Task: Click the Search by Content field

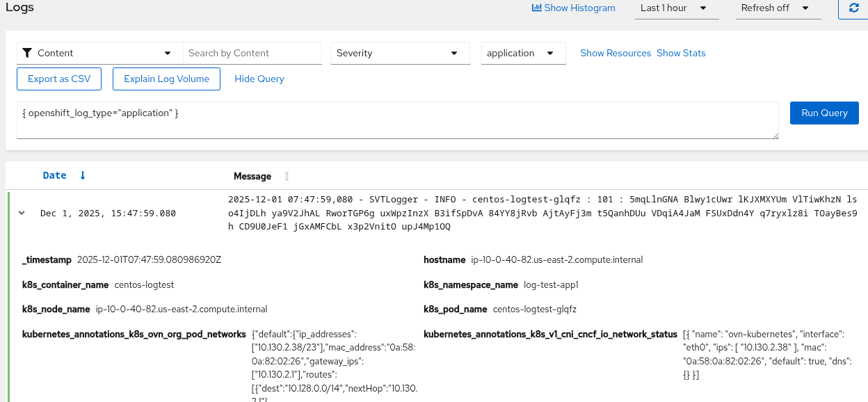Action: pyautogui.click(x=252, y=53)
